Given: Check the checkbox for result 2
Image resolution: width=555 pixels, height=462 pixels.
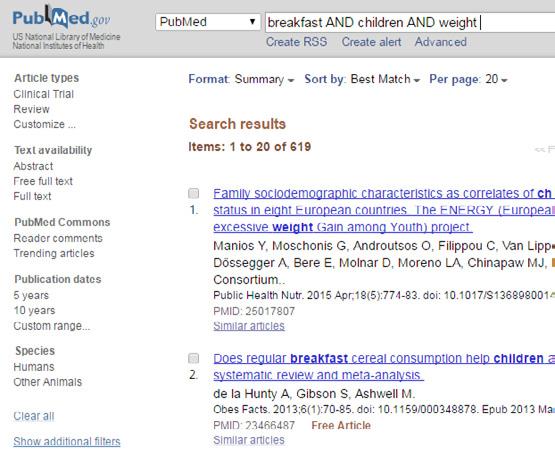Looking at the screenshot, I should tap(193, 358).
